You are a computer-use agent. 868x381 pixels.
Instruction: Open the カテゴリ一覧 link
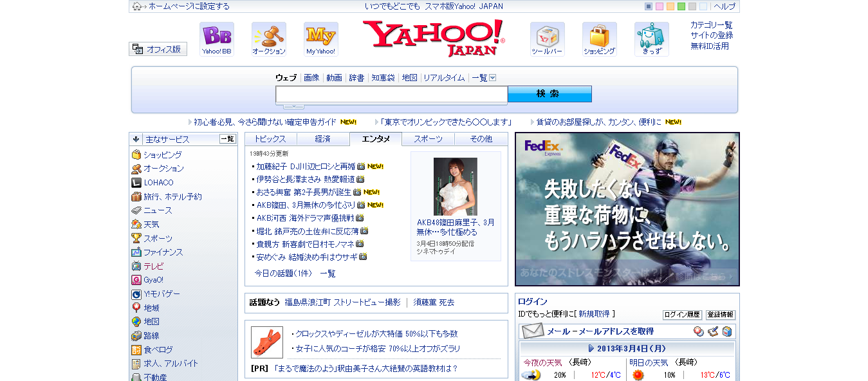[x=712, y=25]
